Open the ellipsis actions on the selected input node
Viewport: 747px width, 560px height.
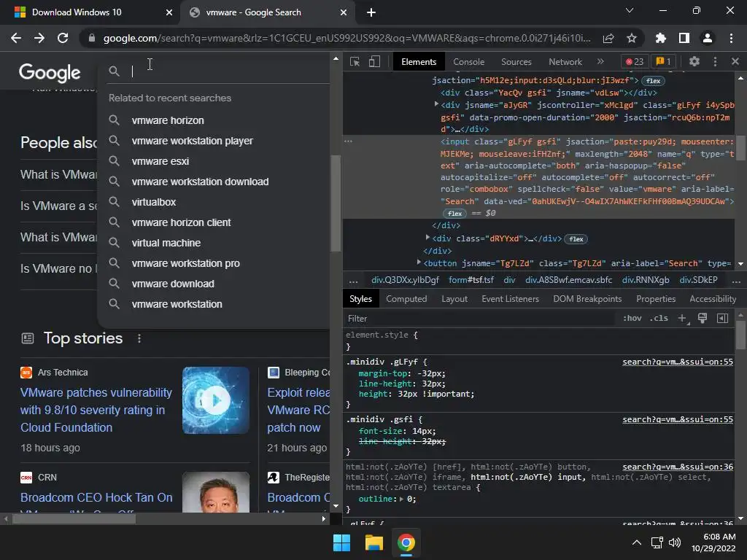coord(348,141)
